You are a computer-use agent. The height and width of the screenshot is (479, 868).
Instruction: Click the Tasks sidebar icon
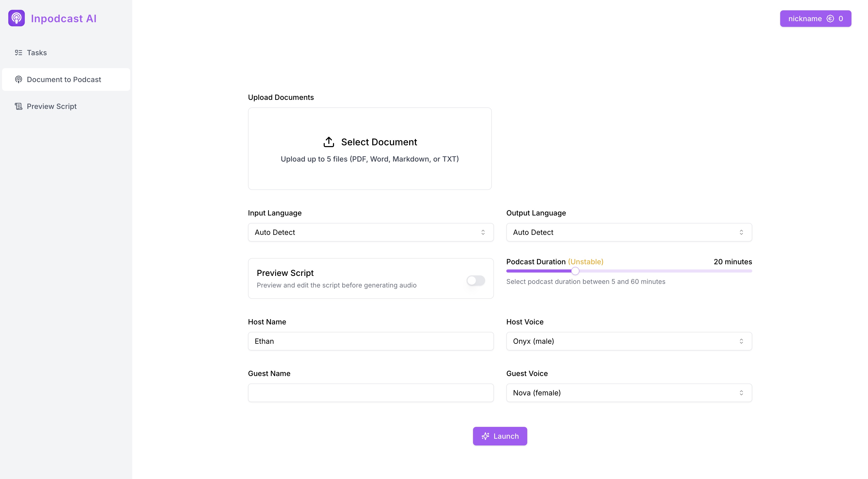coord(18,52)
